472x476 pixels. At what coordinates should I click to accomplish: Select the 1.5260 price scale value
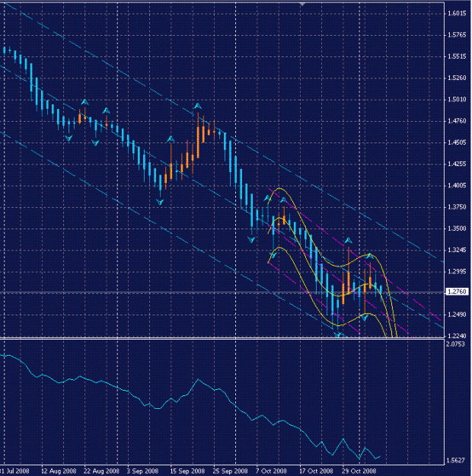457,78
